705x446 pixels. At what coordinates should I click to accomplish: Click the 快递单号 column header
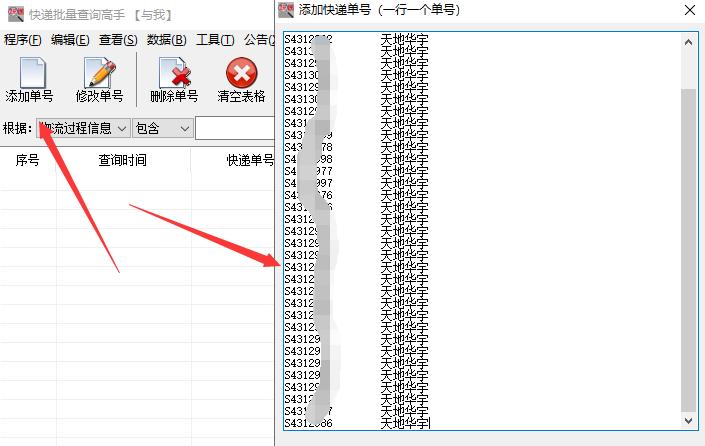250,160
